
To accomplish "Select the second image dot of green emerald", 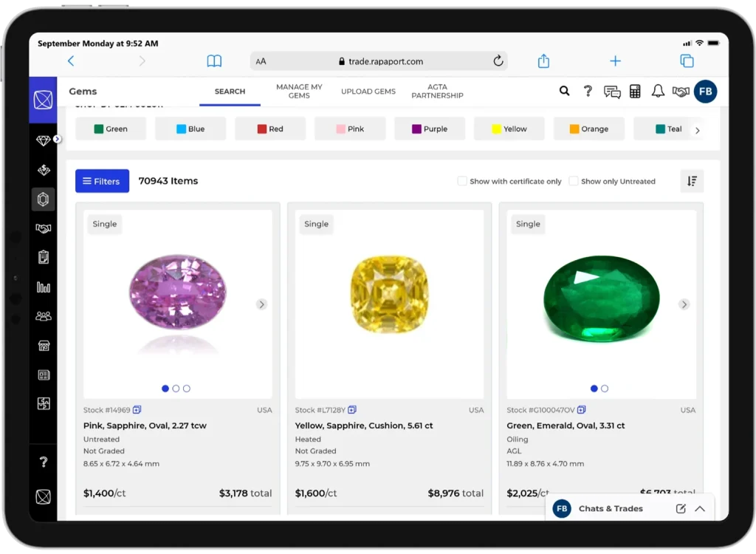I will click(605, 389).
